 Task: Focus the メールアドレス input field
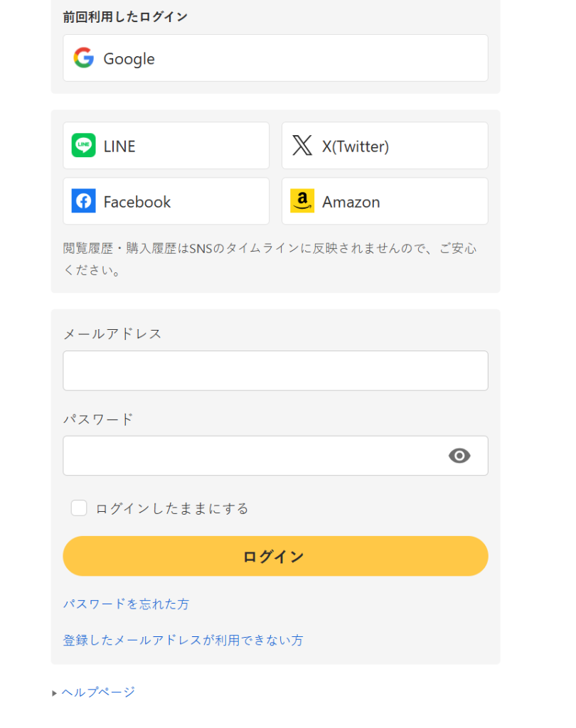(x=275, y=370)
